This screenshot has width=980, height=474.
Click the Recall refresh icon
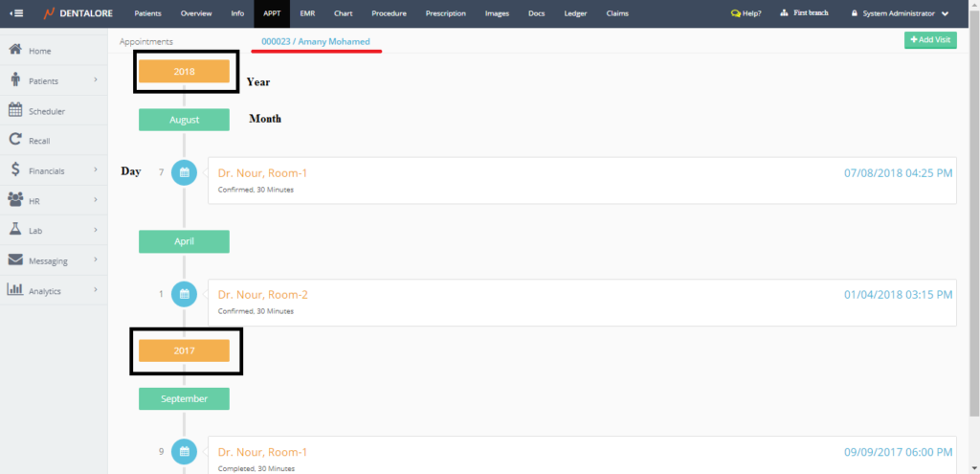click(x=15, y=140)
